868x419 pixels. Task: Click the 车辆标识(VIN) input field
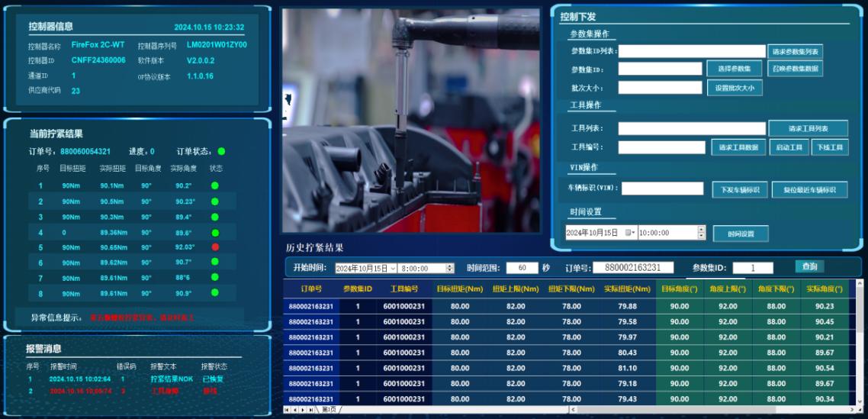pyautogui.click(x=662, y=189)
